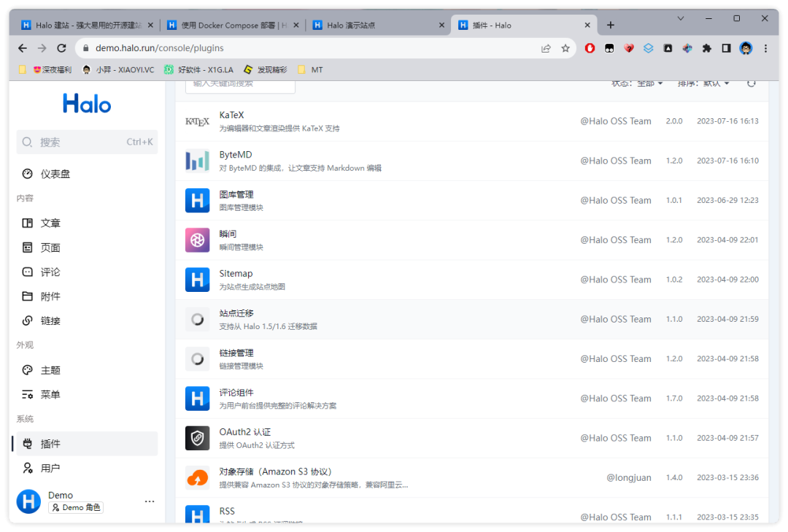Open a new browser tab
Viewport: 788px width, 532px height.
point(610,25)
